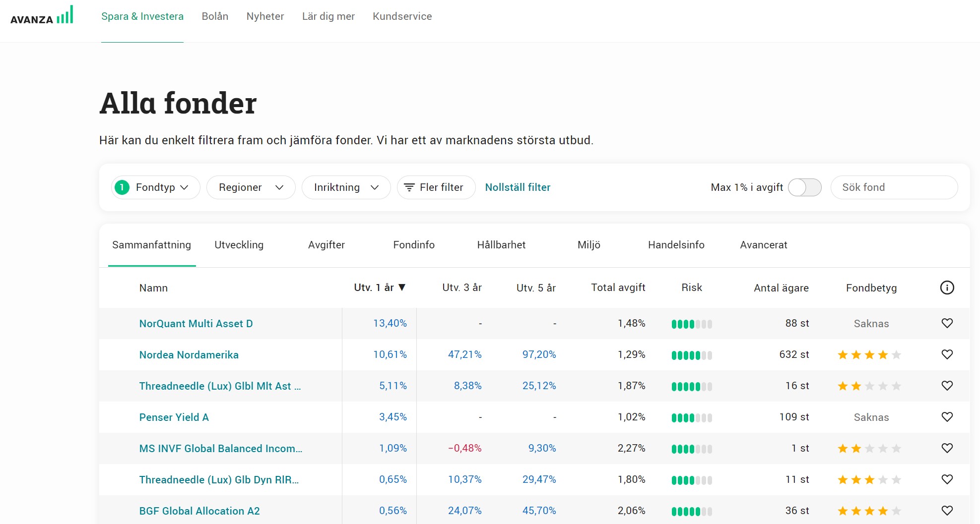This screenshot has height=524, width=980.
Task: Switch to the Handelsinfo tab
Action: click(676, 245)
